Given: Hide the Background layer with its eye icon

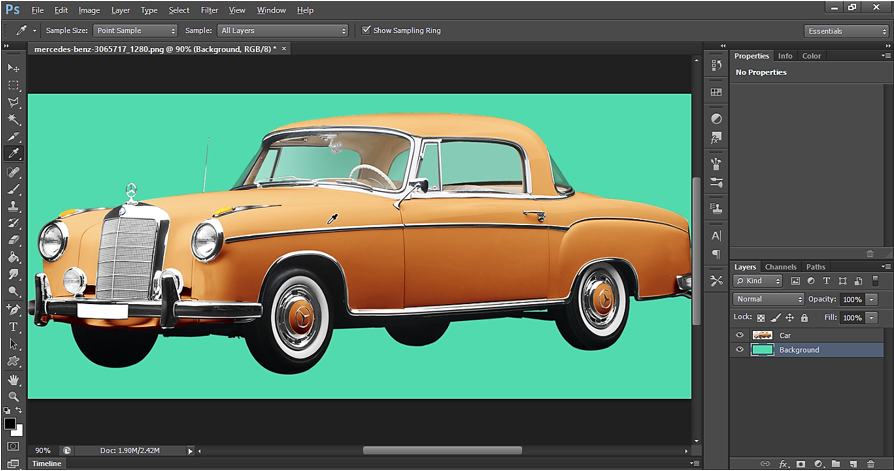Looking at the screenshot, I should click(x=739, y=350).
